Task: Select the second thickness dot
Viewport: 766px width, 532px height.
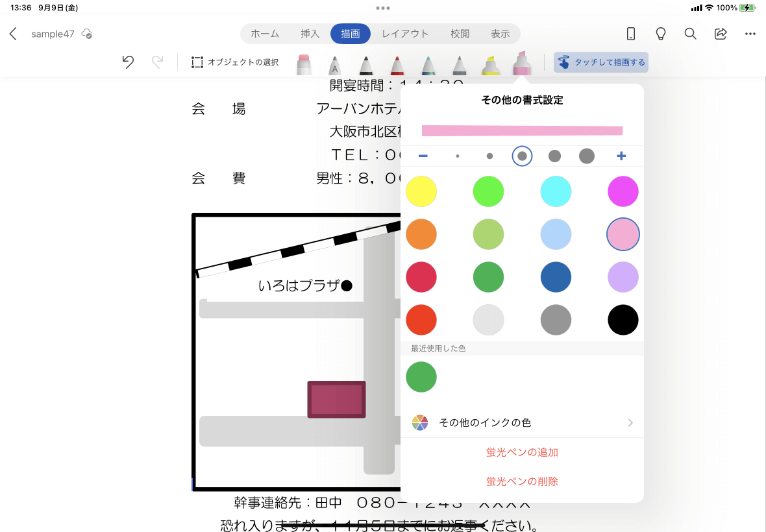Action: coord(489,156)
